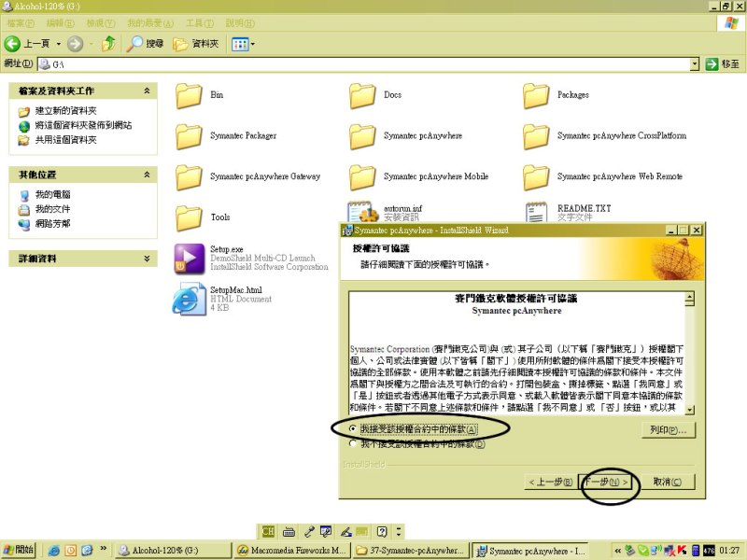Viewport: 747px width, 560px height.
Task: Select the Setup.exe launcher file
Action: [x=251, y=259]
